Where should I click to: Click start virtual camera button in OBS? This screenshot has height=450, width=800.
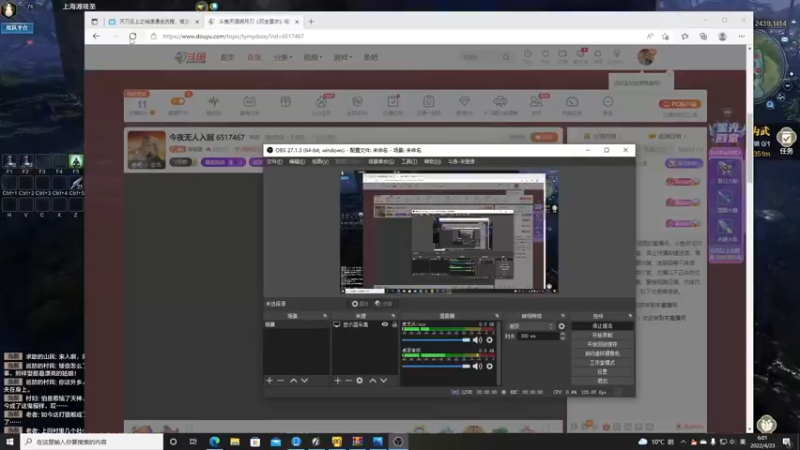pos(602,354)
